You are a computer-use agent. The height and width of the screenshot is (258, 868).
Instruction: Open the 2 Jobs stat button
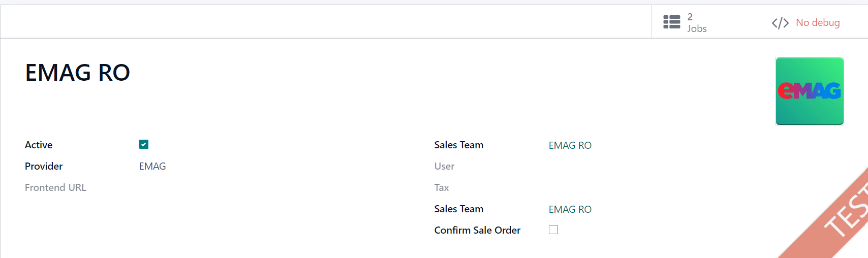pos(706,22)
